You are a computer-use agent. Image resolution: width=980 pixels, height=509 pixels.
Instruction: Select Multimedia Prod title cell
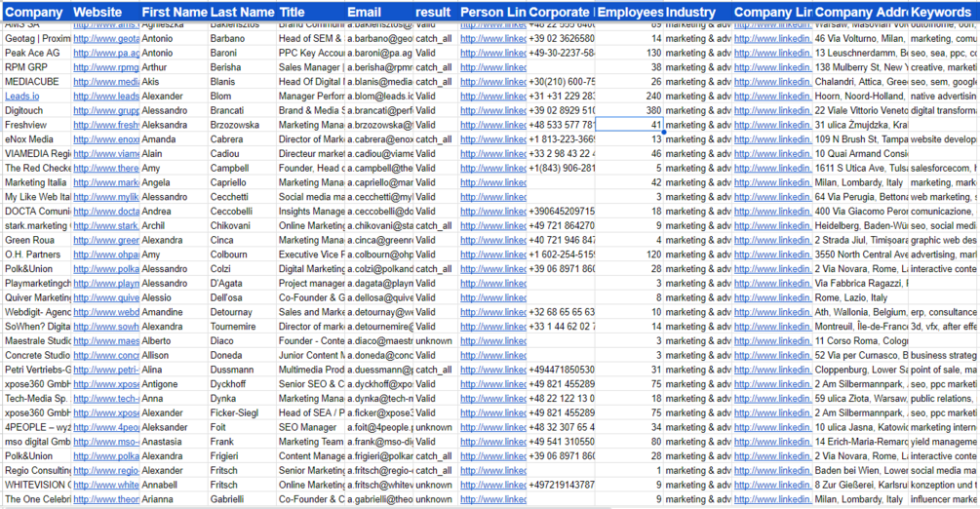(x=310, y=369)
